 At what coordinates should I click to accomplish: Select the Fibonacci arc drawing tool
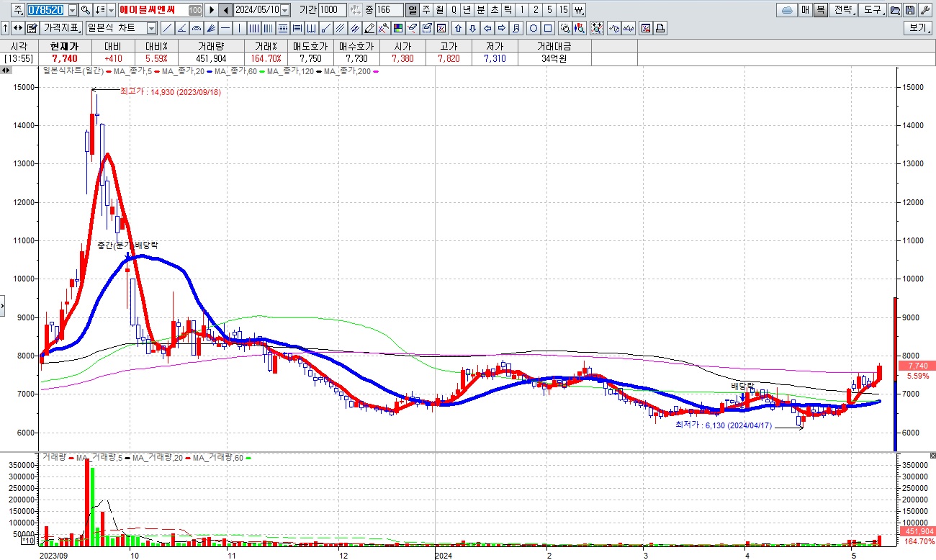pos(196,28)
